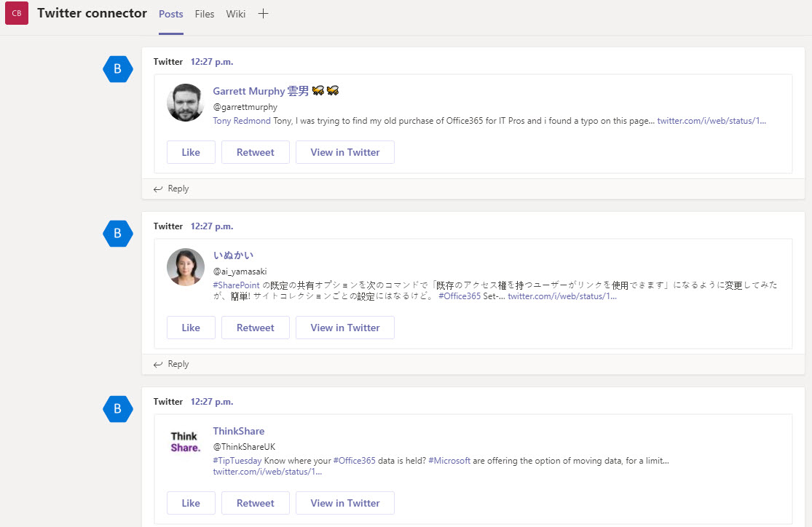Click the CB team avatar icon
This screenshot has width=812, height=527.
17,13
